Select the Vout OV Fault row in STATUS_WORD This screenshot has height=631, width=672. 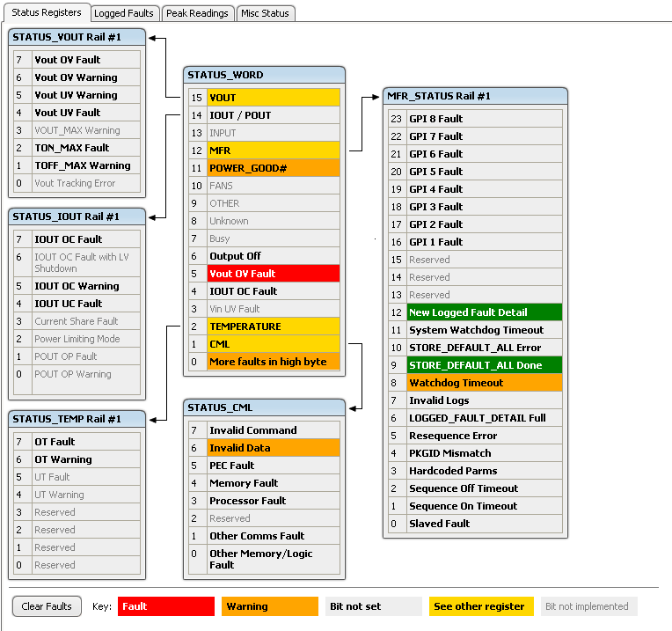click(273, 274)
